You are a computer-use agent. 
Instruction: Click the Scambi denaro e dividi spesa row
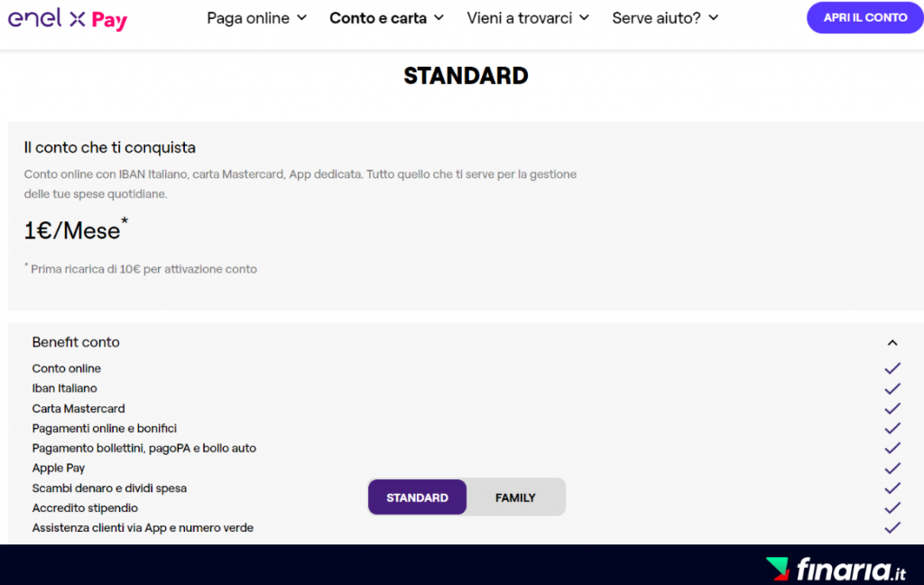tap(109, 487)
